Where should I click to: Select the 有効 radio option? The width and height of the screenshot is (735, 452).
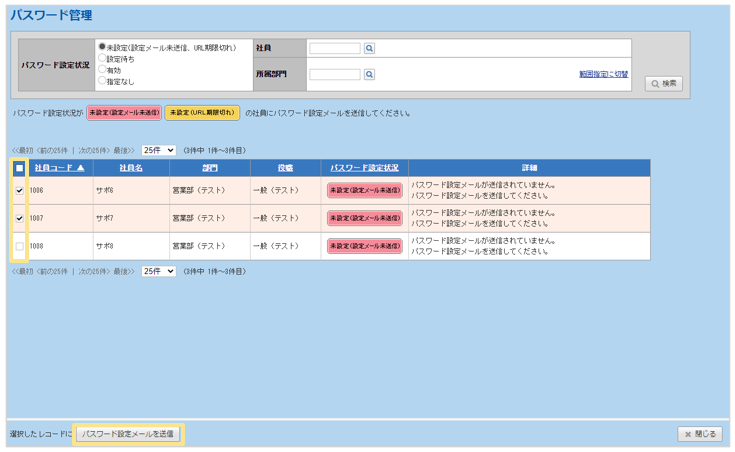click(x=102, y=69)
